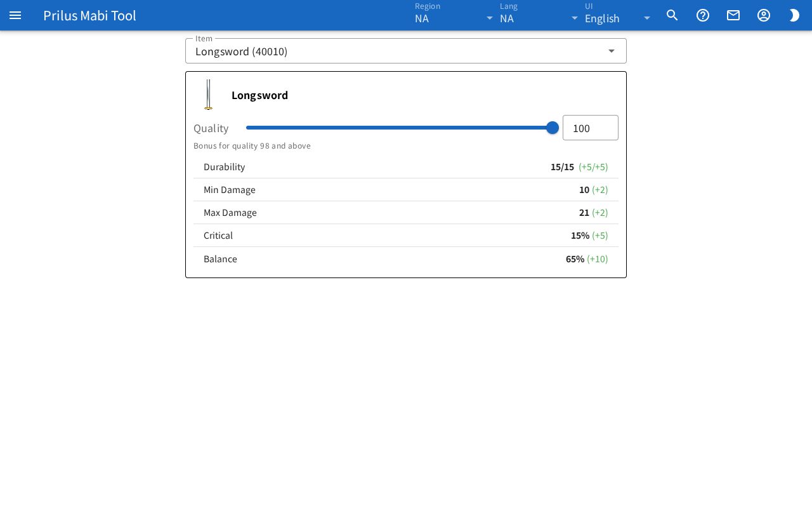Open the hamburger navigation menu

pos(15,15)
